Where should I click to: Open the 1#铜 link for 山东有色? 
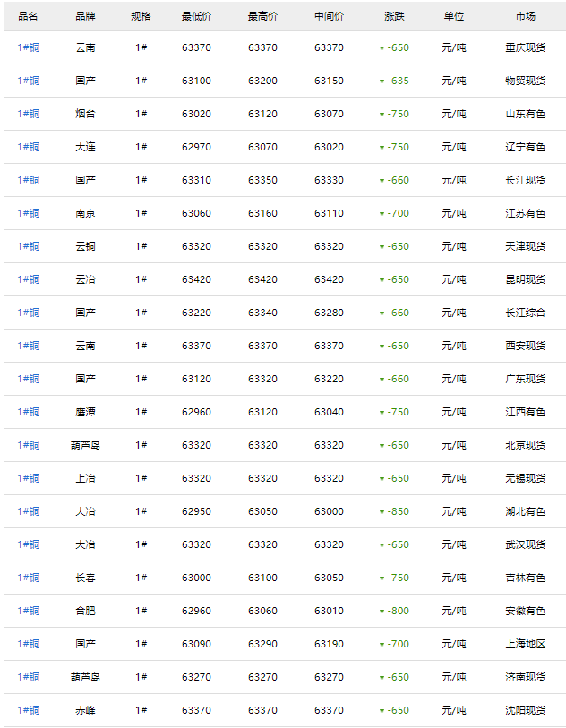(x=28, y=114)
